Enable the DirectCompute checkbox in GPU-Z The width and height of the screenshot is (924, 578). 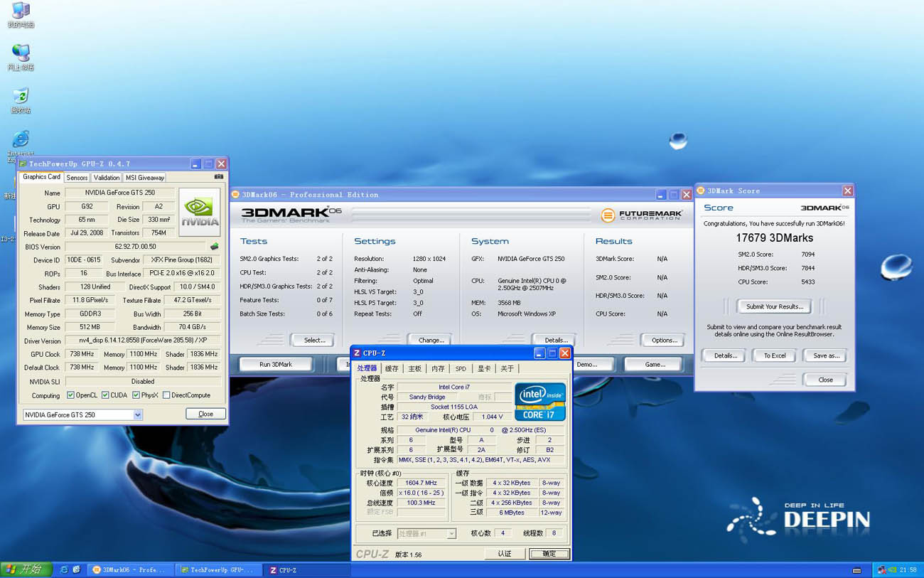point(166,395)
